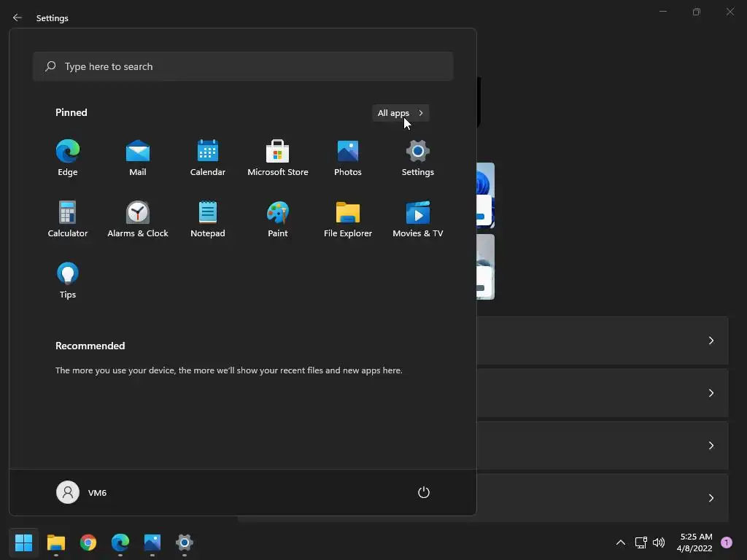Open Microsoft Store
The width and height of the screenshot is (747, 560).
click(278, 158)
